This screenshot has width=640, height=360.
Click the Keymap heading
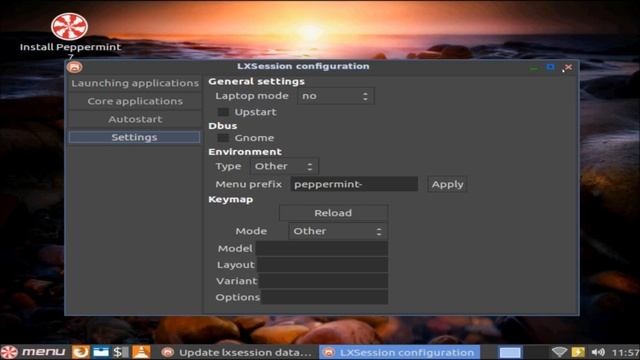click(231, 200)
